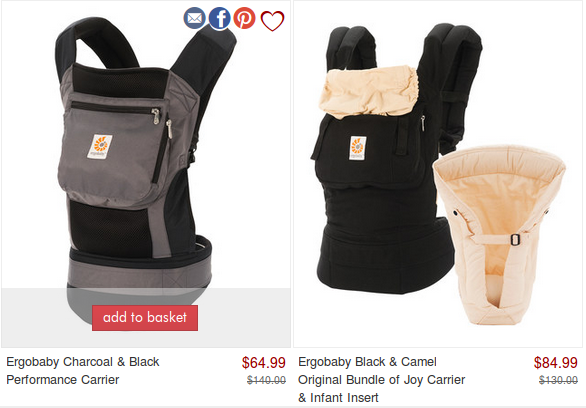Click the Ergobaby logo patch on charcoal carrier

[x=100, y=146]
